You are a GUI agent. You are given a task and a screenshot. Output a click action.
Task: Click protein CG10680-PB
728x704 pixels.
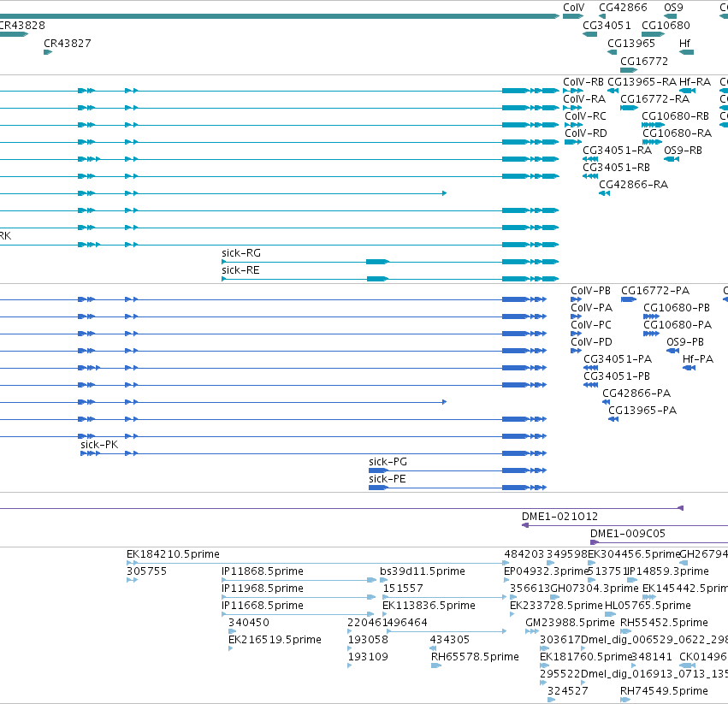click(x=677, y=308)
